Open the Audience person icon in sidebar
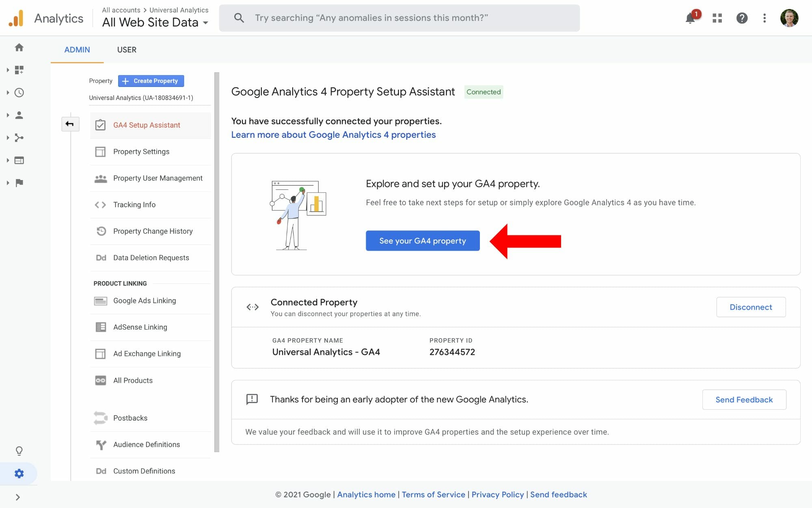This screenshot has height=508, width=812. coord(19,115)
